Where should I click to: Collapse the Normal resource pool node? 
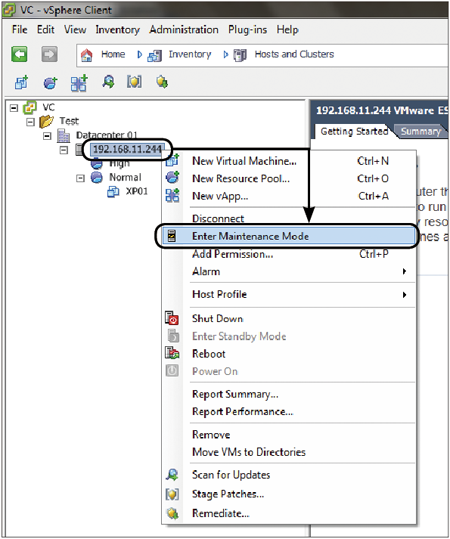click(80, 178)
